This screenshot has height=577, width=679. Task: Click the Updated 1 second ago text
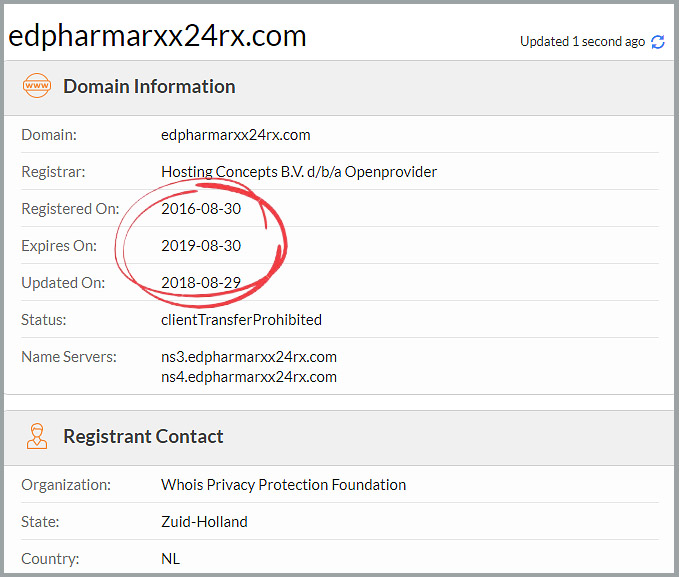pos(582,42)
